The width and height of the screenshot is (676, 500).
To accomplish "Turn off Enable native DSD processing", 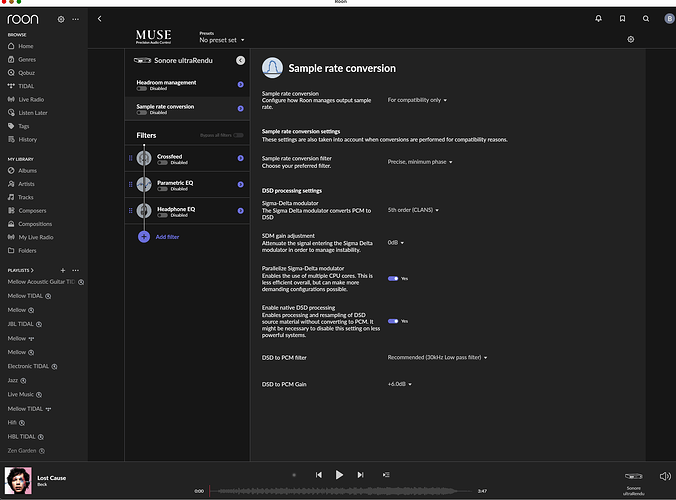I will [393, 321].
